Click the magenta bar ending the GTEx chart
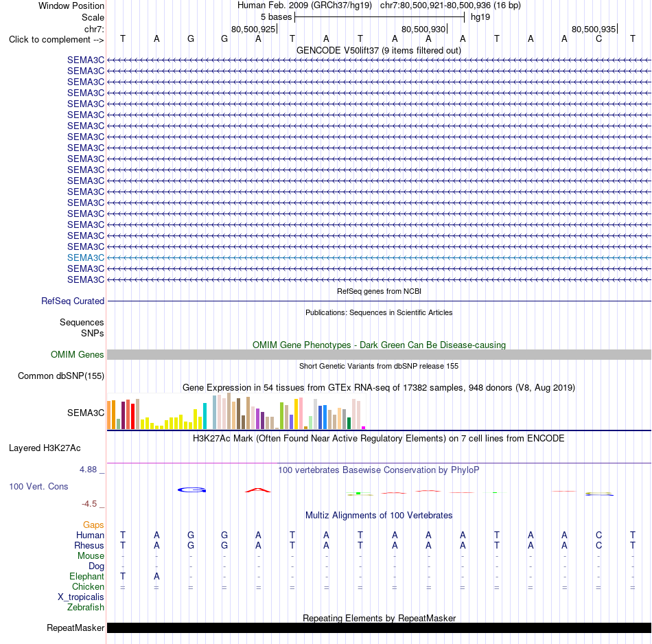The image size is (652, 644). (364, 428)
